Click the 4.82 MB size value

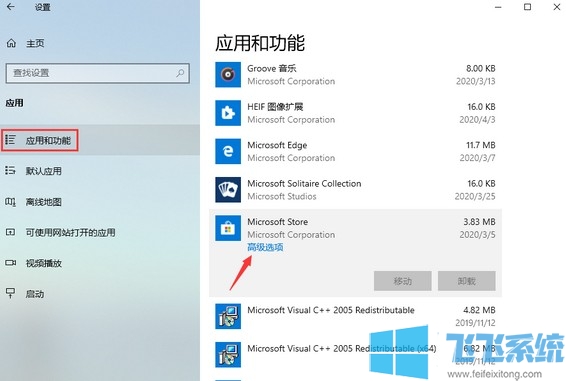pyautogui.click(x=479, y=310)
